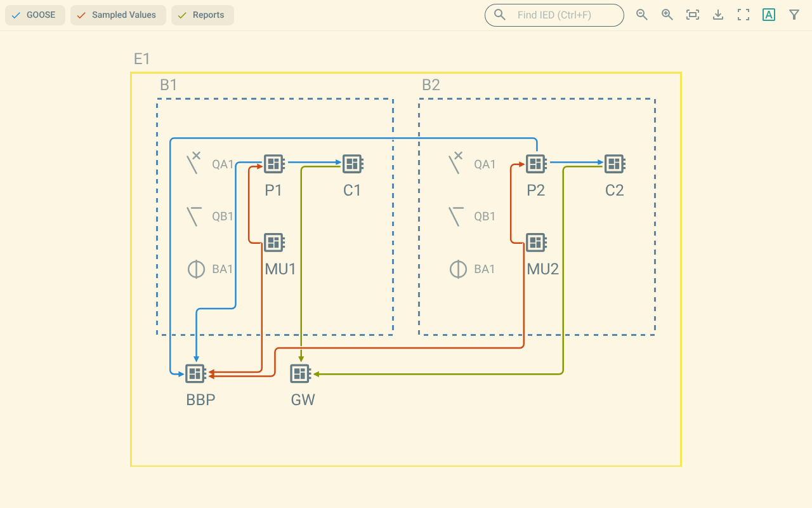This screenshot has width=812, height=508.
Task: Click QB1 disconnector symbol in bay B1
Action: point(194,216)
